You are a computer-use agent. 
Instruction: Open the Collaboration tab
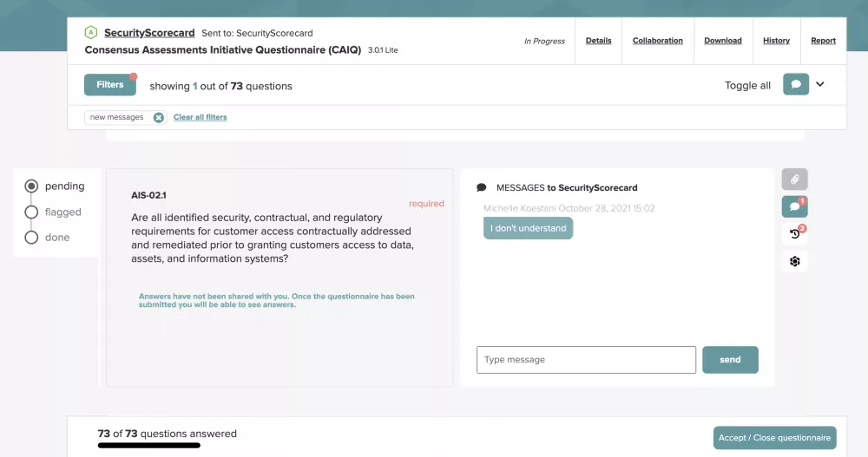(x=658, y=41)
